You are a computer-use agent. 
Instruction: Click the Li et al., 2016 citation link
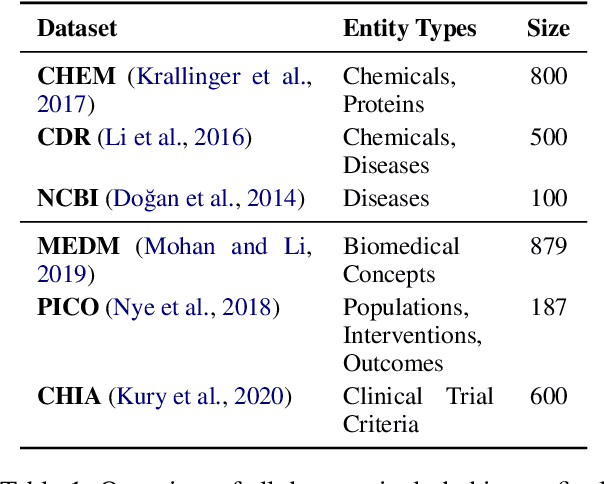click(x=175, y=137)
